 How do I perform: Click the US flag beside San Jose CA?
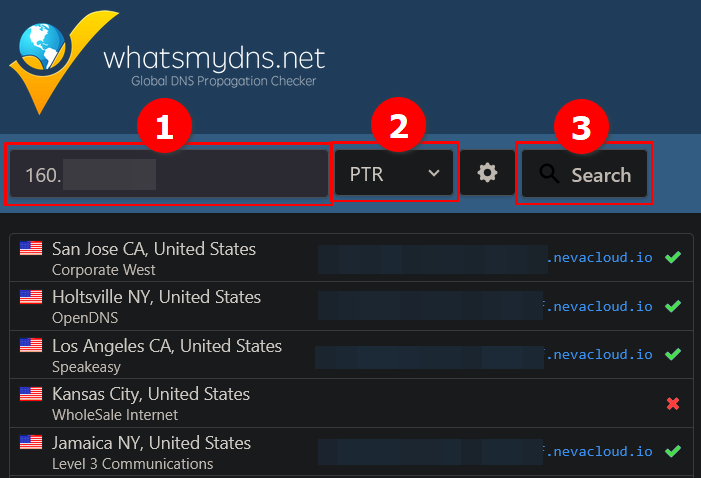[31, 248]
